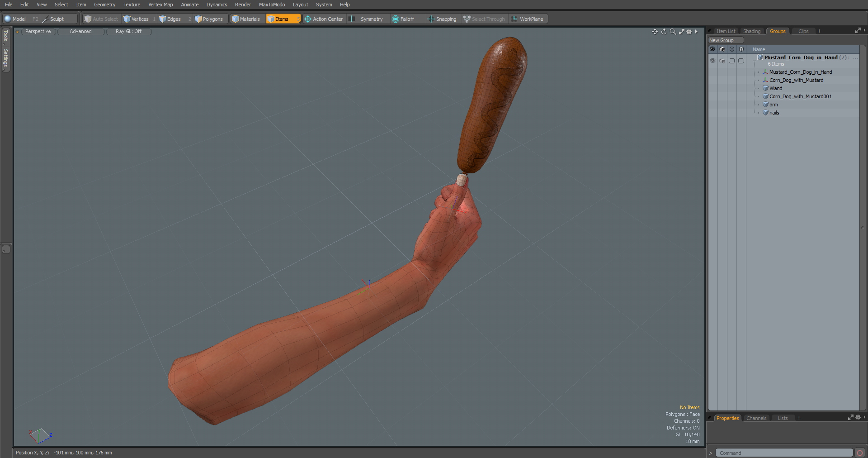Screen dimensions: 868x458
Task: Toggle second checkbox of Mustard_Corn_Dog_in_Hand group
Action: (741, 61)
